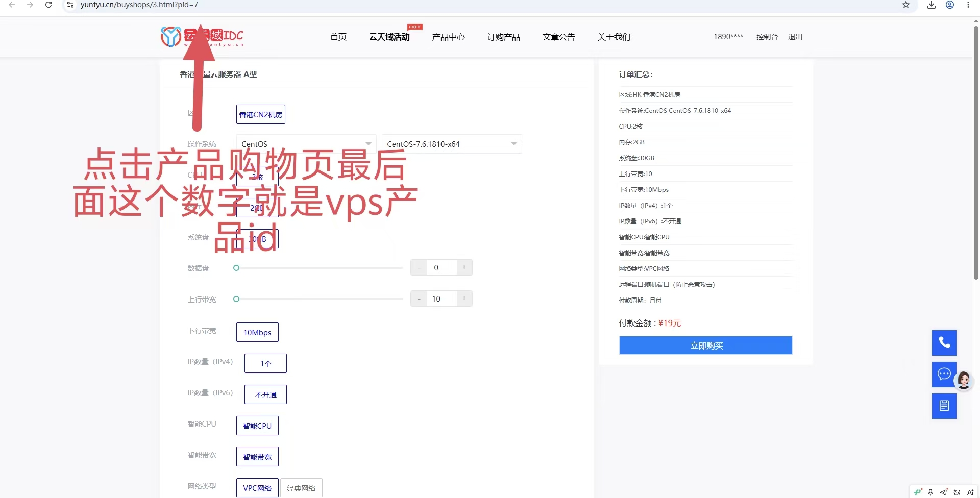This screenshot has height=498, width=980.
Task: Click the browser address bar URL
Action: coord(139,5)
